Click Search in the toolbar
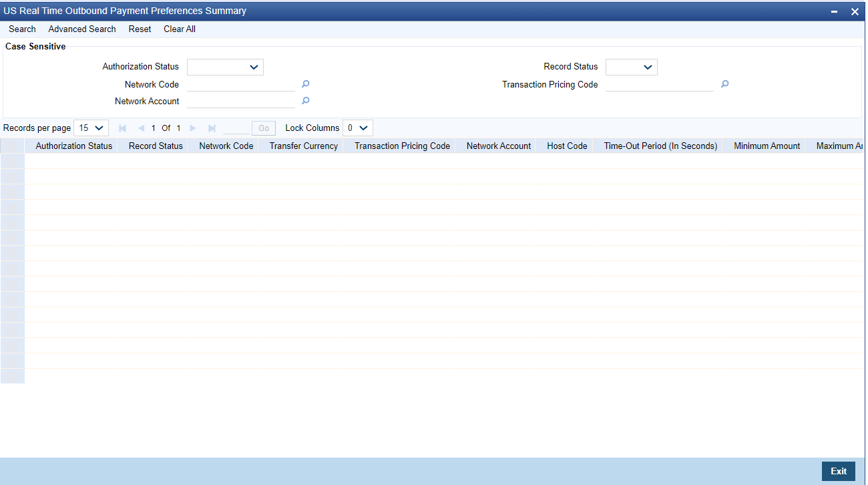The image size is (868, 485). pos(22,29)
